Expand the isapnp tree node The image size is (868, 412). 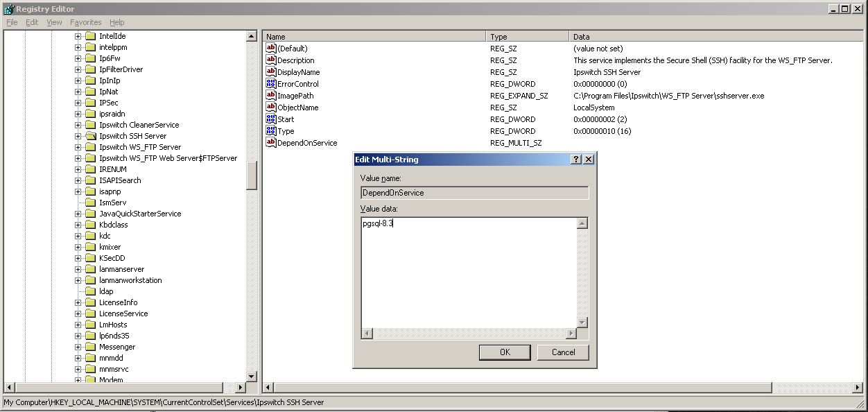pyautogui.click(x=78, y=191)
